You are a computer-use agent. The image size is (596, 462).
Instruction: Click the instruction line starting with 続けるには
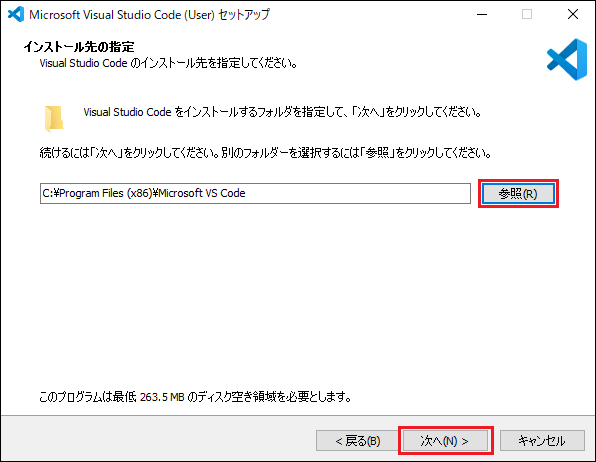tap(266, 153)
